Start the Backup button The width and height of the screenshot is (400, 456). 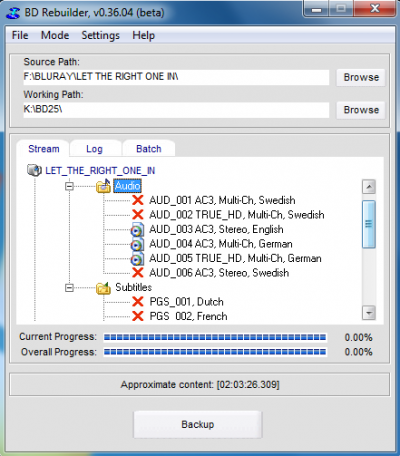(x=198, y=424)
